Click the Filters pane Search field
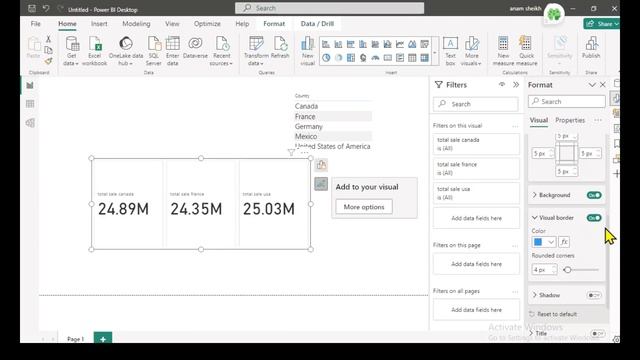 coord(476,104)
